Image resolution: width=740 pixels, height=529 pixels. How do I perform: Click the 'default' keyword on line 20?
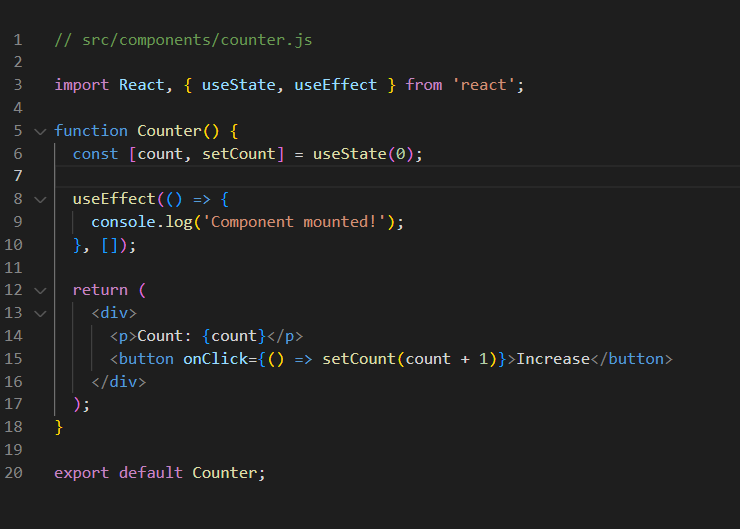coord(151,473)
